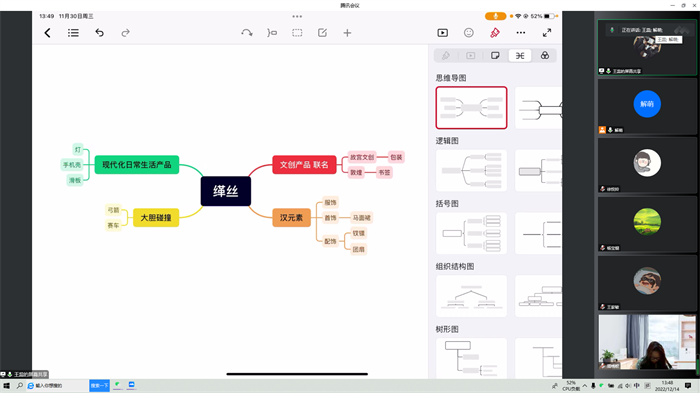700x393 pixels.
Task: Select the subtopic 灯
Action: (78, 150)
